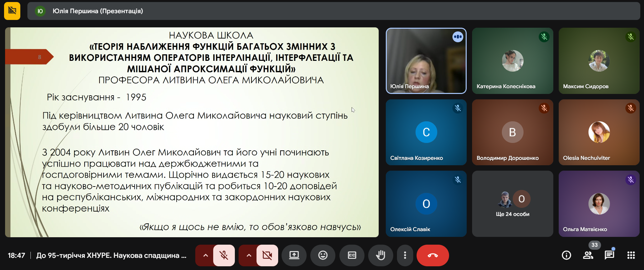Screen dimensions: 644x270
Task: Raise hand using the hand icon
Action: tap(381, 255)
